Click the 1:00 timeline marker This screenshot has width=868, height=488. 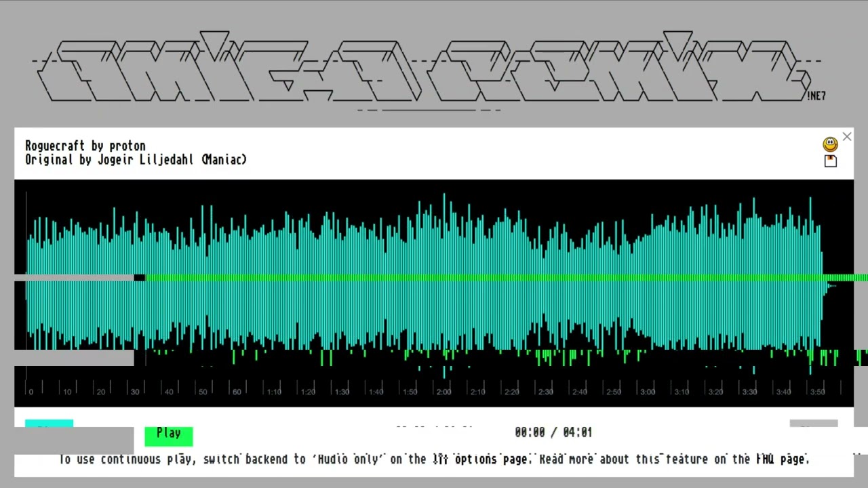[x=237, y=392]
